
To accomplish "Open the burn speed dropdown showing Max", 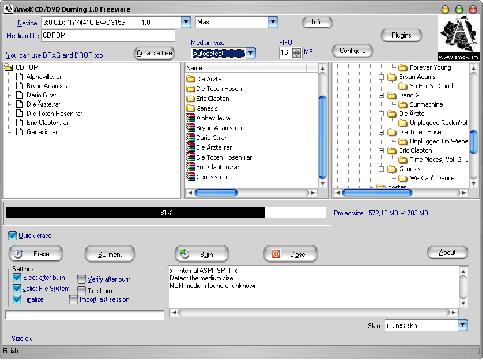I will click(273, 22).
